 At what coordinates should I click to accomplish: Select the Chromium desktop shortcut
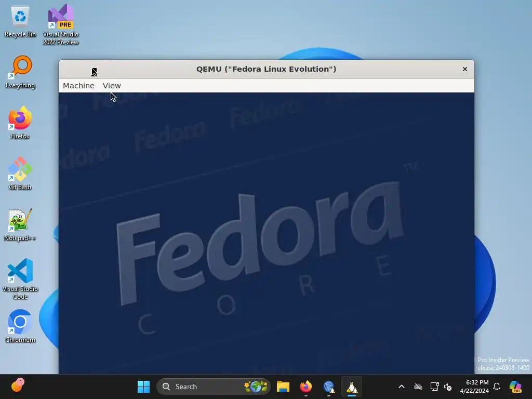click(20, 326)
